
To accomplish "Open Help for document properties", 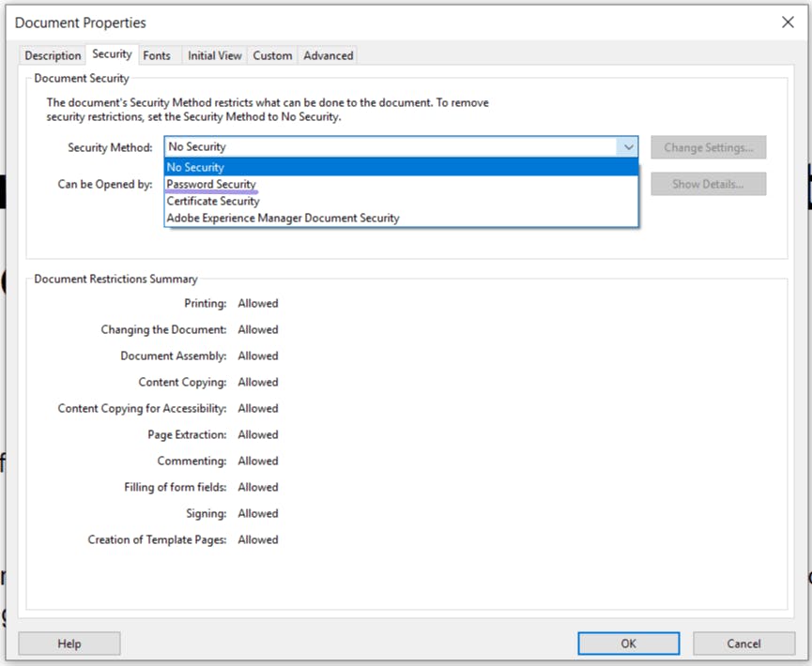I will point(69,643).
